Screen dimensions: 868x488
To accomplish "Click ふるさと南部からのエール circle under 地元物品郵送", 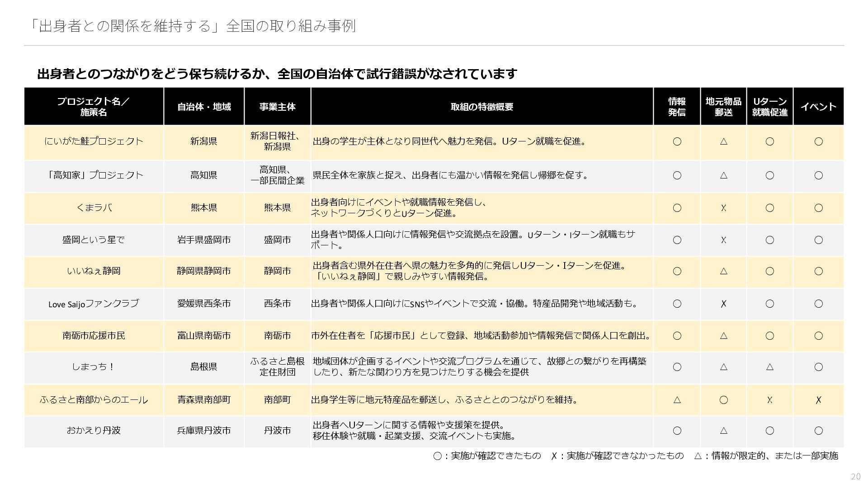I will [723, 400].
